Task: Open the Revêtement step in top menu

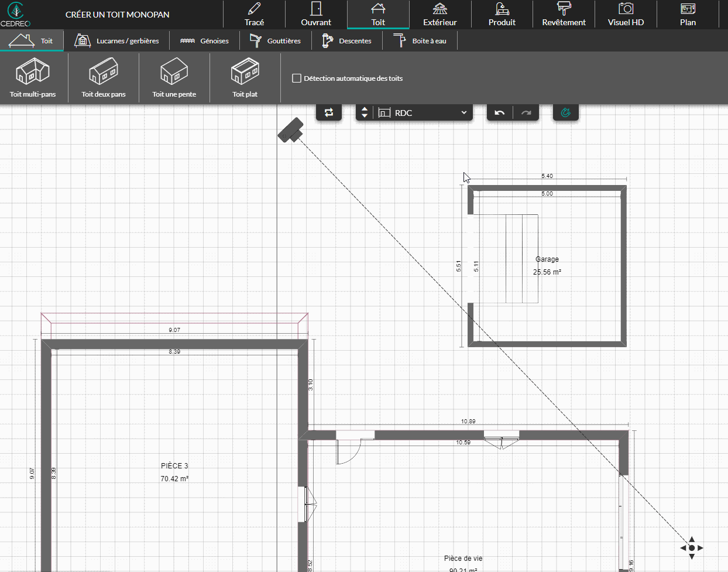Action: coord(564,15)
